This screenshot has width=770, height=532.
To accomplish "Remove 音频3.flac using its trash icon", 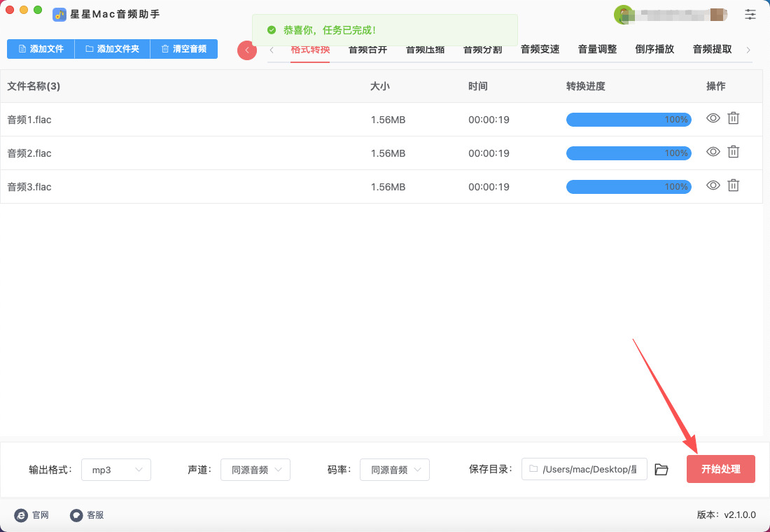I will [x=733, y=185].
